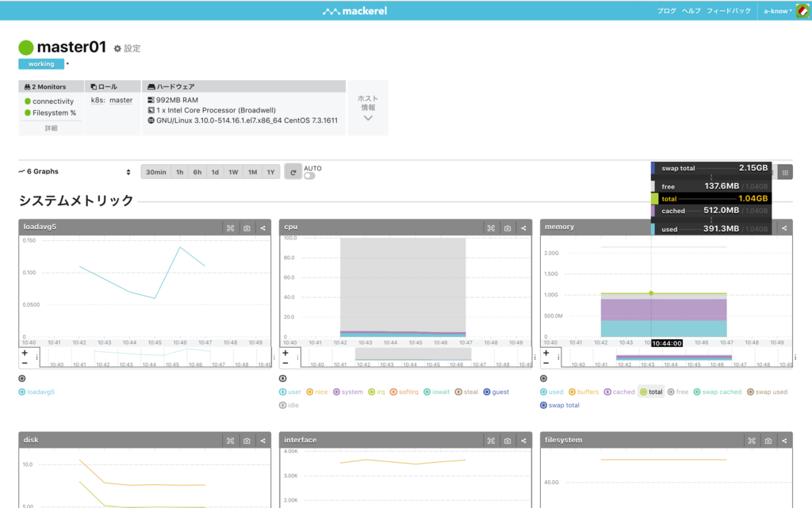Viewport: 812px width, 508px height.
Task: Zoom in on the loadavg5 timeline
Action: pyautogui.click(x=25, y=353)
